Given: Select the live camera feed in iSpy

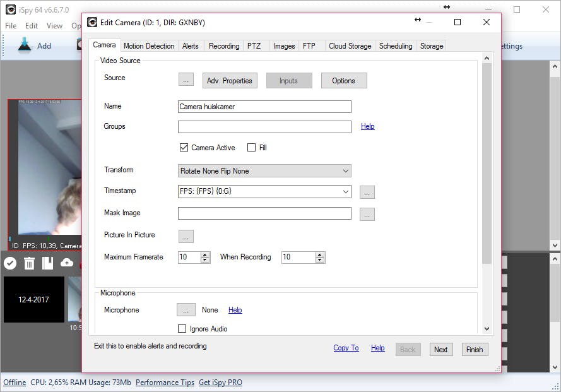Looking at the screenshot, I should click(45, 174).
